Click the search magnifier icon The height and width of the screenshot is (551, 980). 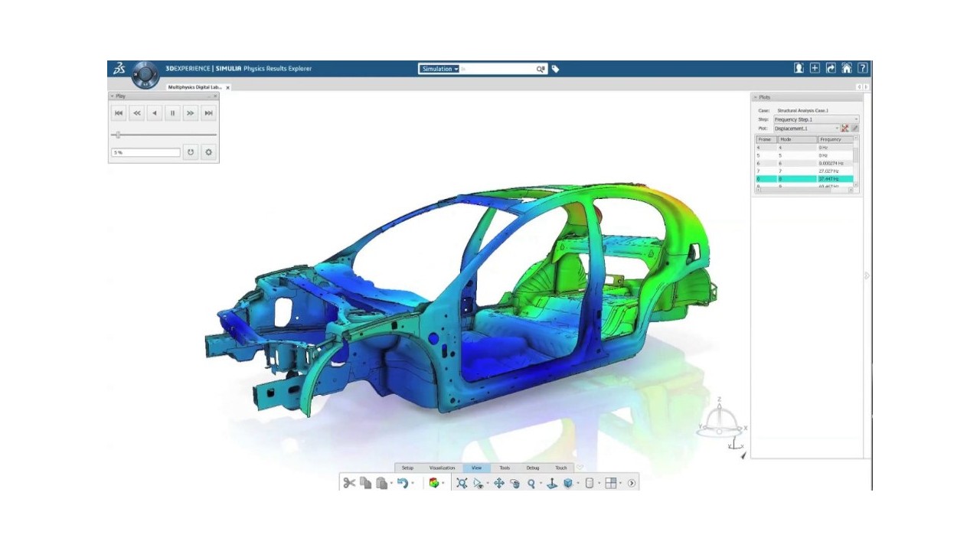(x=541, y=69)
